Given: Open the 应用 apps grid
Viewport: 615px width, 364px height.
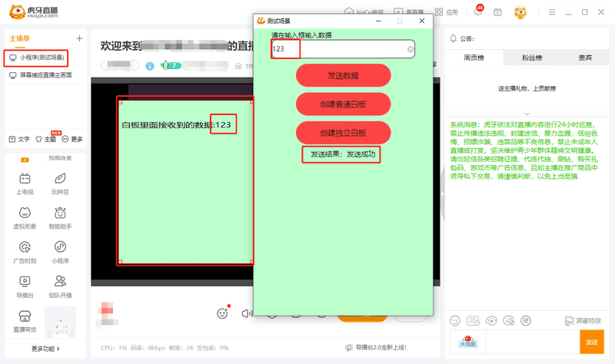Looking at the screenshot, I should (x=447, y=12).
